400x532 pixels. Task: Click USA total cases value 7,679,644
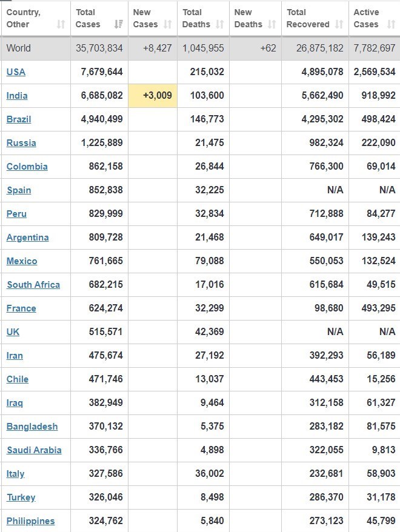[x=102, y=72]
